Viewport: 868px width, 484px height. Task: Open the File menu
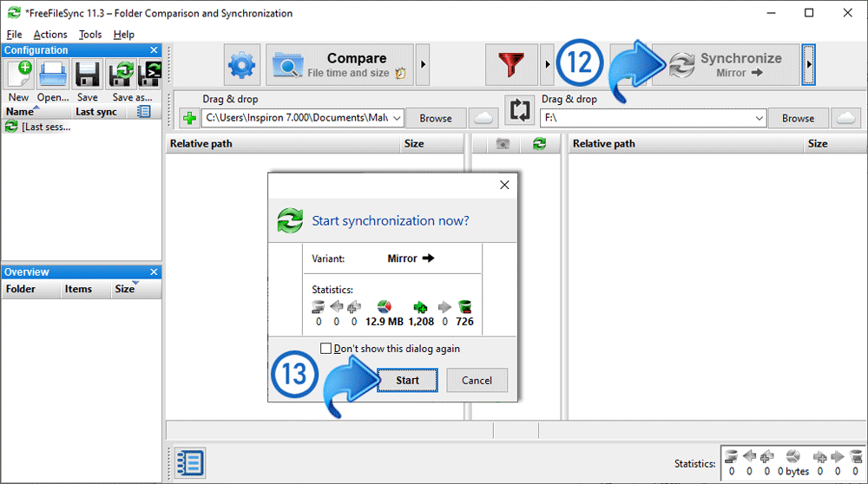(15, 35)
